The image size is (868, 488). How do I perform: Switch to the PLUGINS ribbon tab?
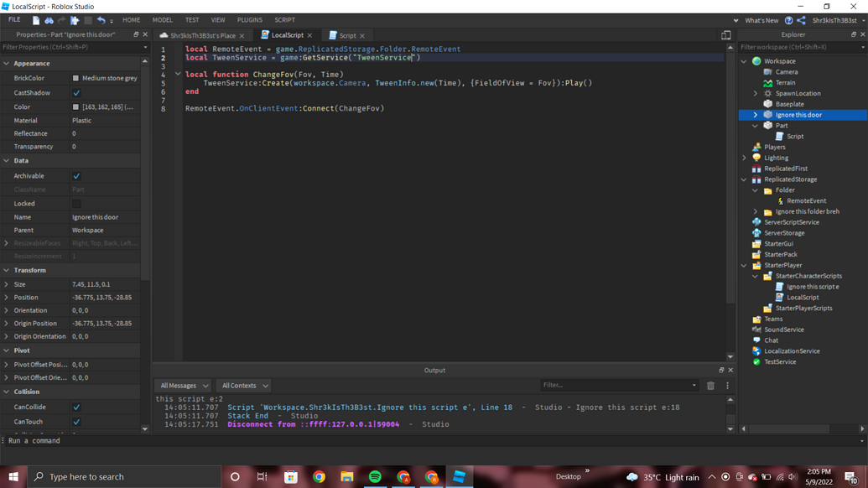(x=250, y=20)
